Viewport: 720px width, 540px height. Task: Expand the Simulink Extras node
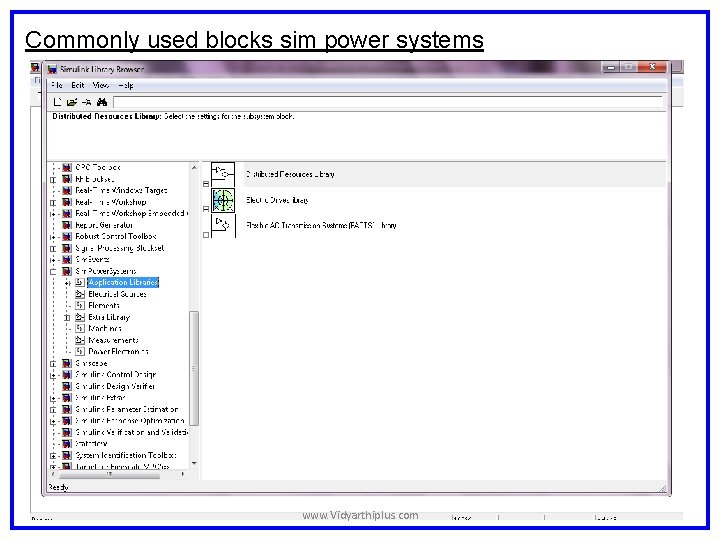point(53,398)
